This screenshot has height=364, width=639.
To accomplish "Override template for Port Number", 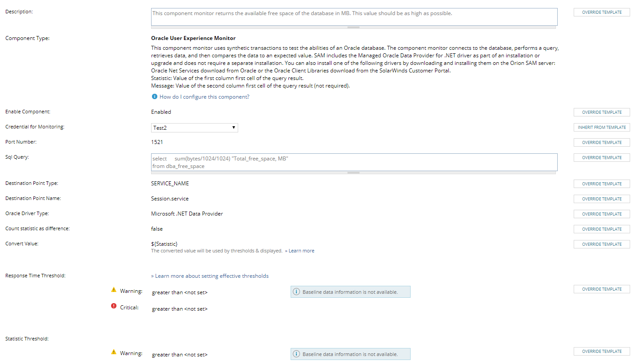I will pos(602,143).
